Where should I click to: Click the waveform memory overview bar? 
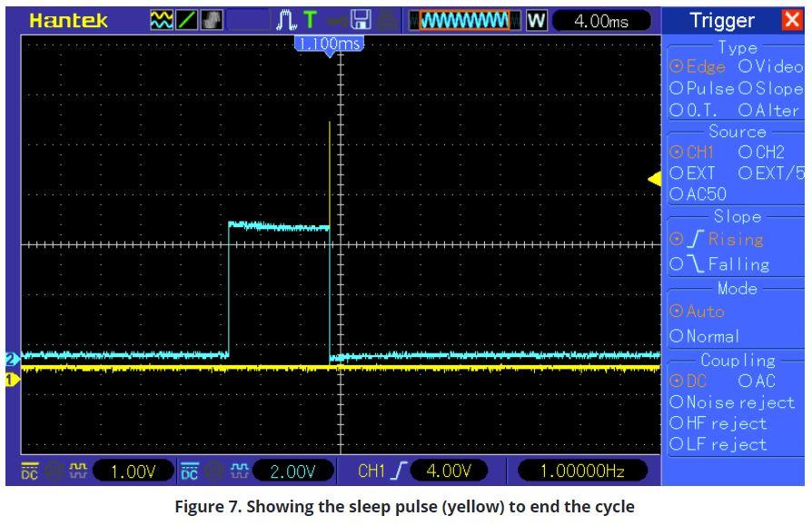click(465, 21)
